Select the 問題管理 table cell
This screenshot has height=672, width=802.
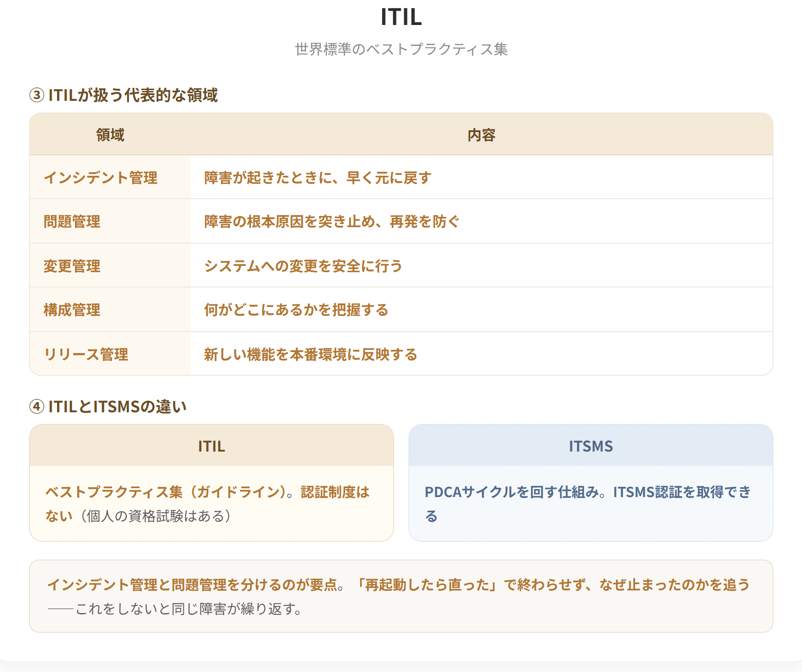click(110, 221)
